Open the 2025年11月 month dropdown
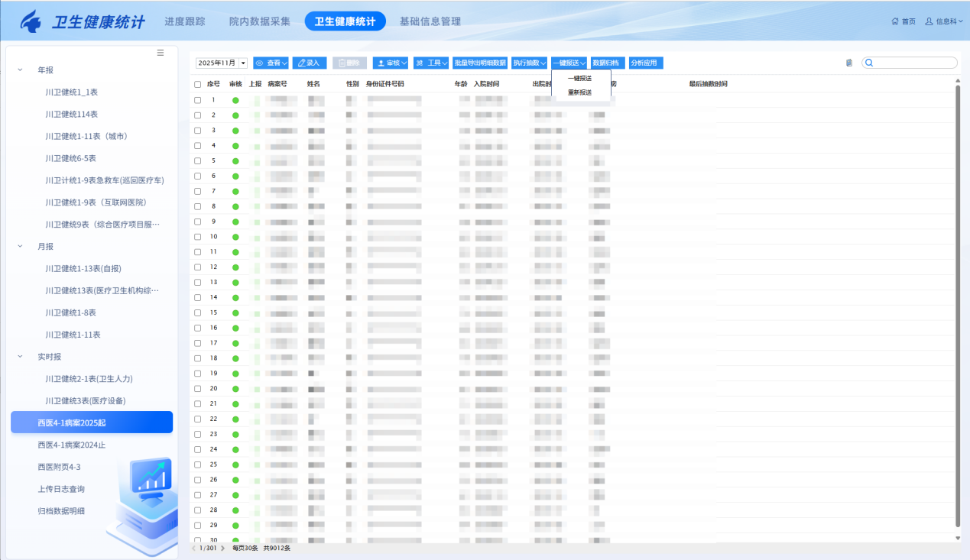Screen dimensions: 970x560 tap(243, 63)
